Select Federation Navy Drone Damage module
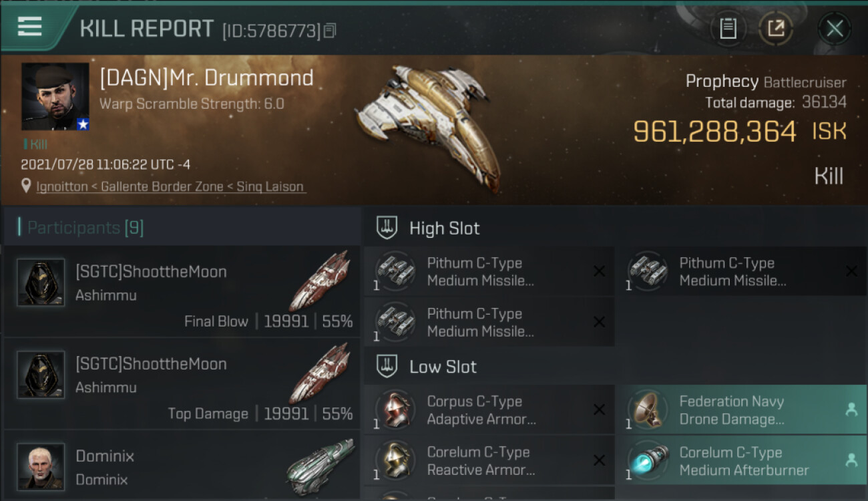This screenshot has width=868, height=501. [742, 410]
